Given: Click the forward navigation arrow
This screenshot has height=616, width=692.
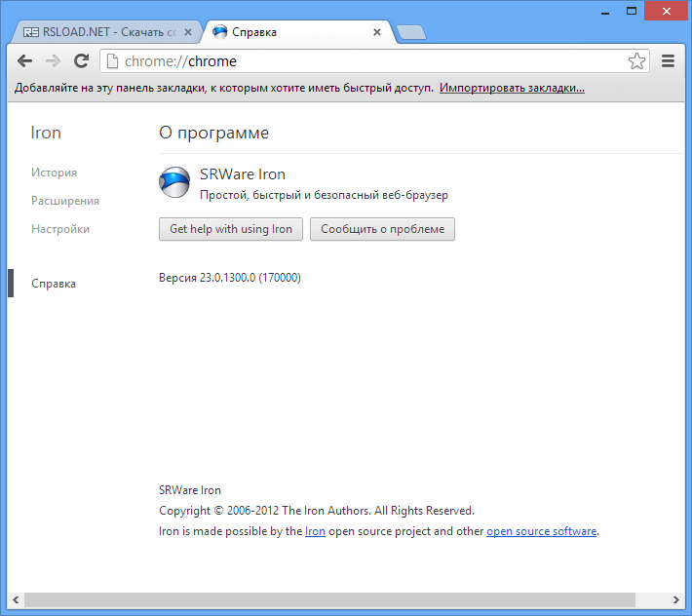Looking at the screenshot, I should [53, 60].
